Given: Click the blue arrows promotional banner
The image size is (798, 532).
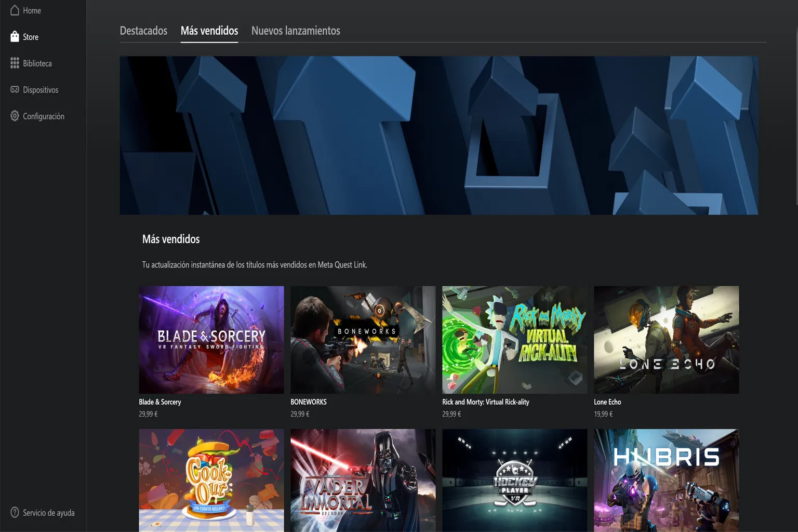Looking at the screenshot, I should [x=439, y=135].
